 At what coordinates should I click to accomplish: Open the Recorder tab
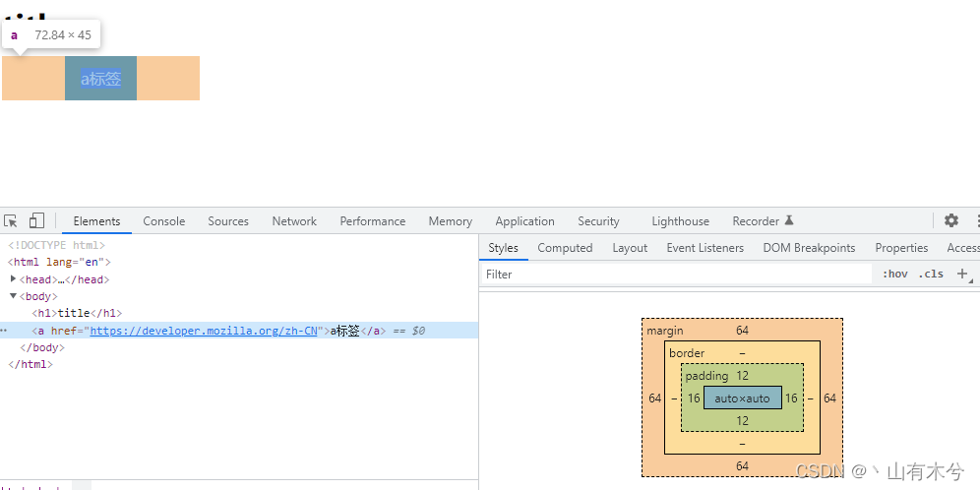pos(756,221)
